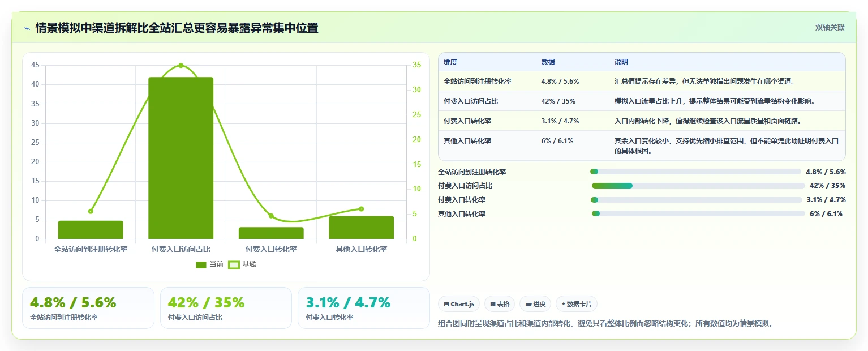
Task: Open the 4.8% / 5.6% KPI card
Action: pyautogui.click(x=88, y=308)
